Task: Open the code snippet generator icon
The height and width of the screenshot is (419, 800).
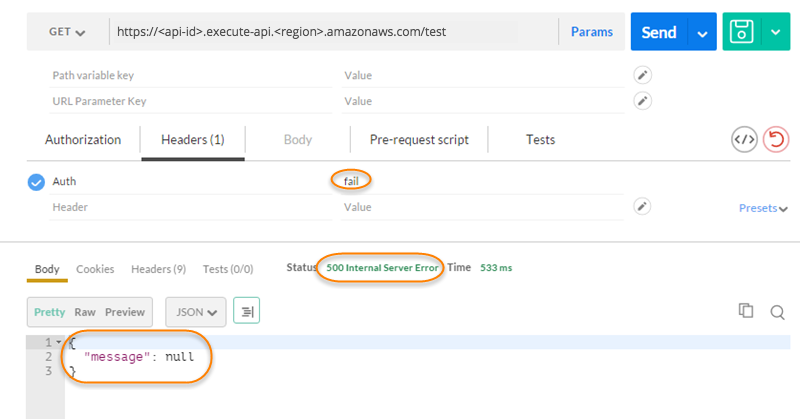Action: pyautogui.click(x=744, y=140)
